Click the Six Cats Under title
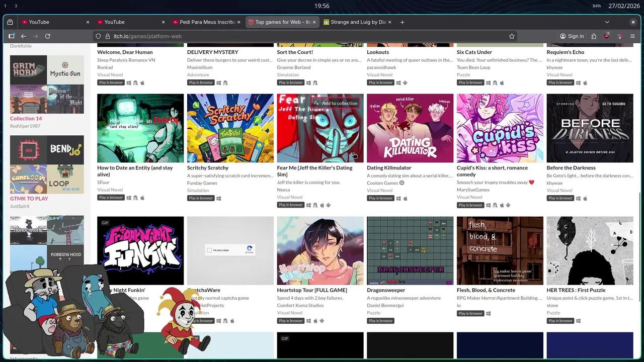This screenshot has width=644, height=362. tap(474, 52)
